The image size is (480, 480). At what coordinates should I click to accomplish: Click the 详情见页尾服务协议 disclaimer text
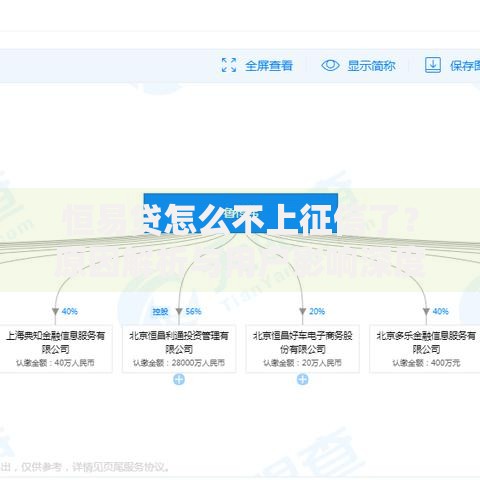coord(121,467)
